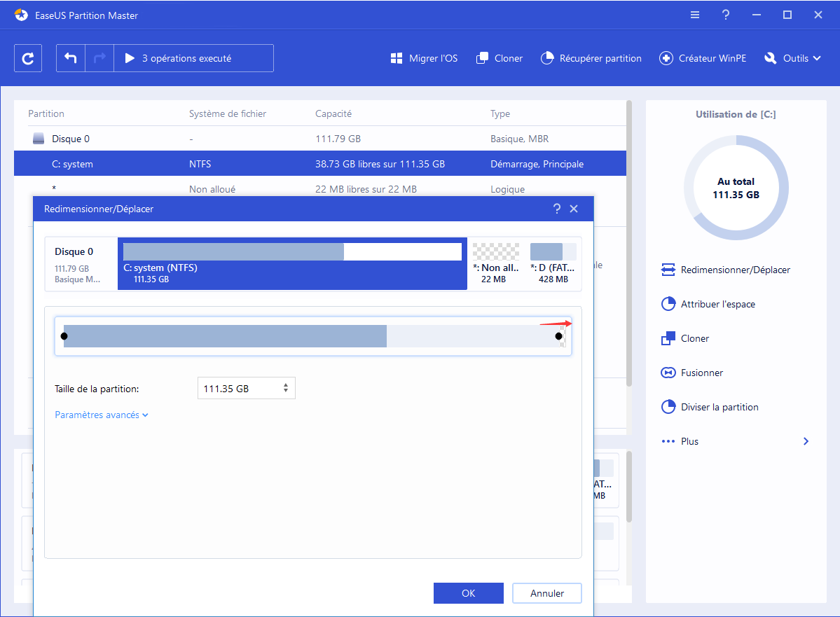840x617 pixels.
Task: Click the Fusionner merge icon
Action: tap(668, 373)
